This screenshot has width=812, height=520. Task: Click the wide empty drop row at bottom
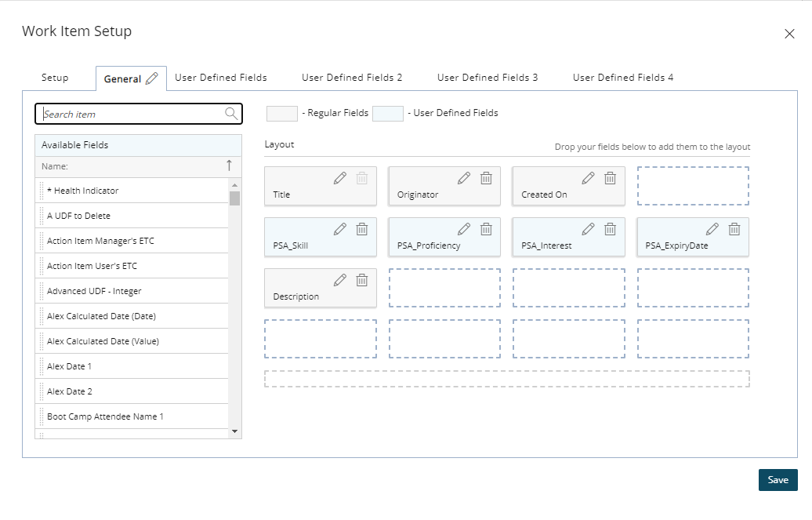[x=507, y=379]
